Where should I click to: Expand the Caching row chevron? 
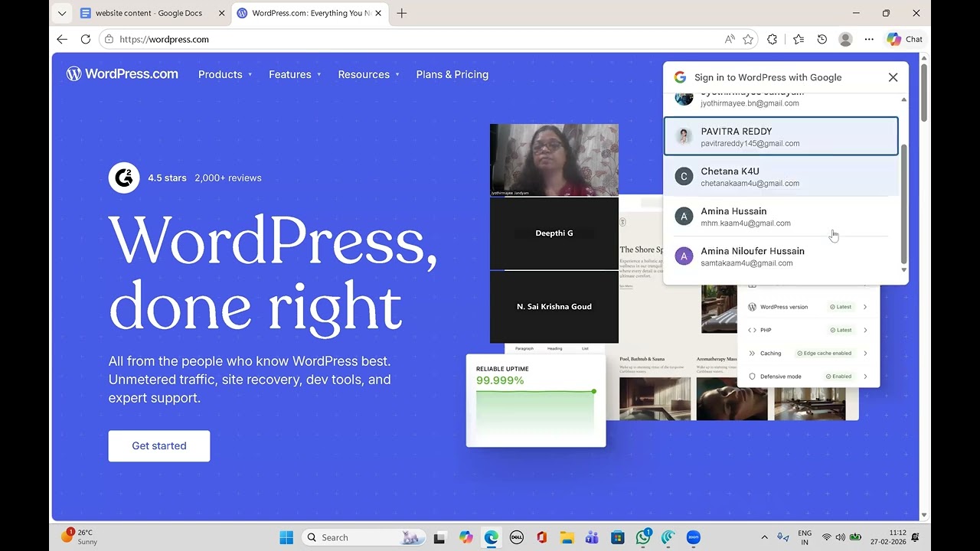click(x=865, y=354)
